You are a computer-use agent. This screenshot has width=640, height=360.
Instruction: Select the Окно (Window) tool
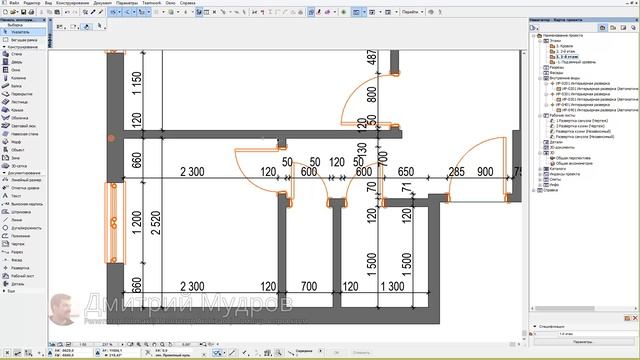pyautogui.click(x=23, y=70)
